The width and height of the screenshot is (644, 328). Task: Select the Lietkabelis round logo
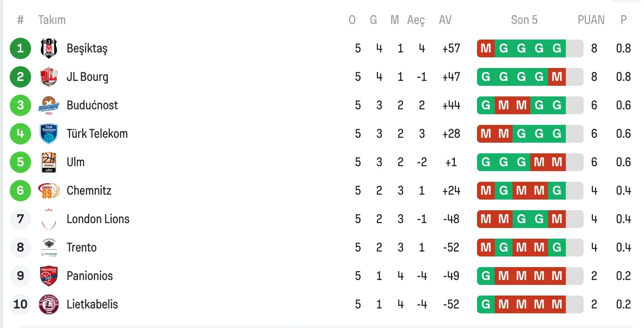pos(49,304)
